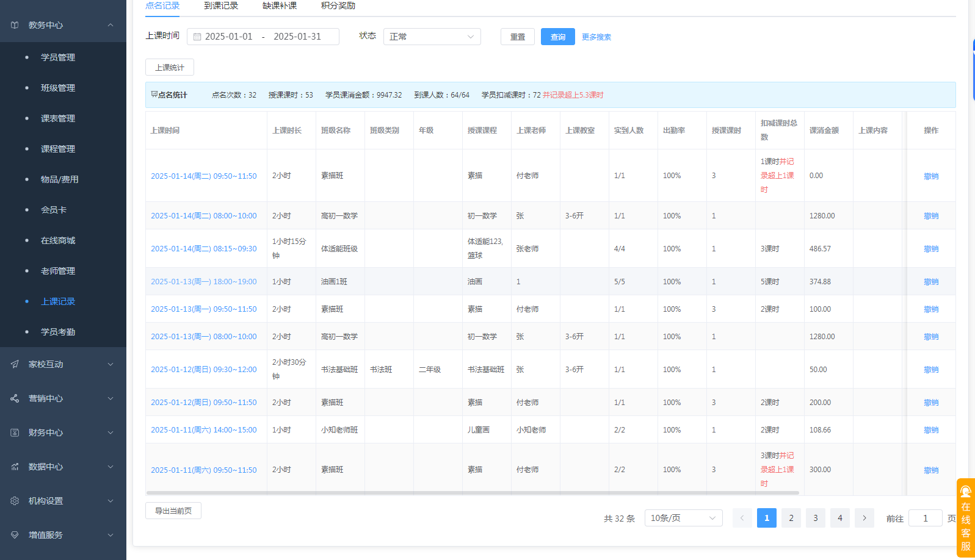This screenshot has width=975, height=560.
Task: Click the 数据中心 chart icon
Action: click(x=15, y=467)
